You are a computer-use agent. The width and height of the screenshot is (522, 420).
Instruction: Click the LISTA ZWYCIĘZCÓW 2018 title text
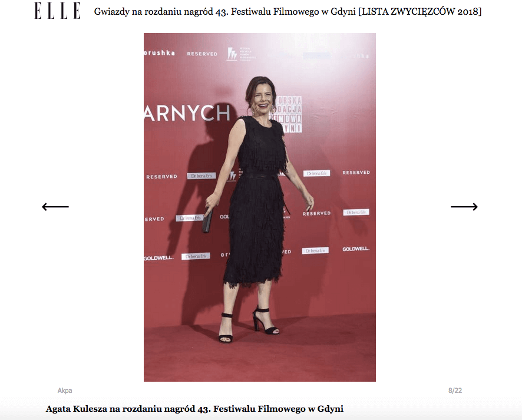(x=420, y=11)
